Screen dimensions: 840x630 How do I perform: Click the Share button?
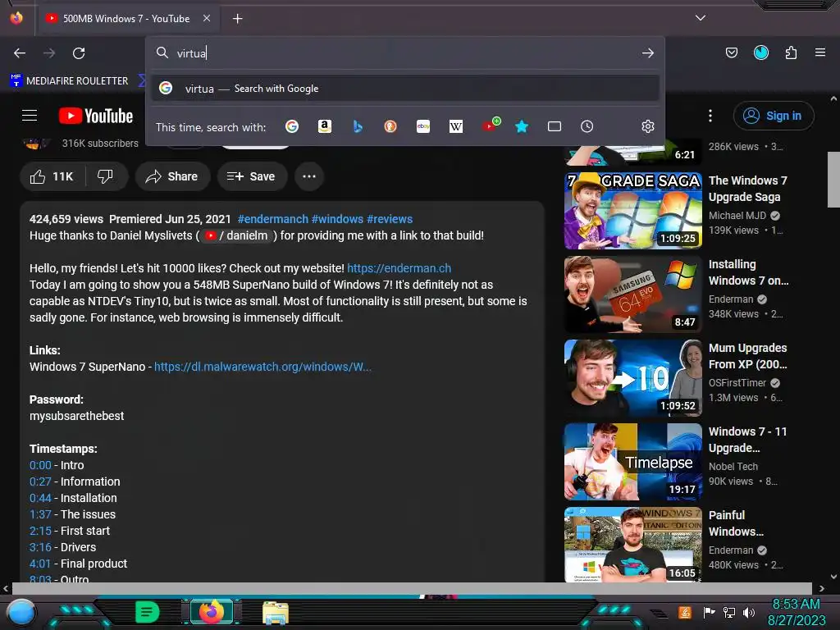coord(172,176)
